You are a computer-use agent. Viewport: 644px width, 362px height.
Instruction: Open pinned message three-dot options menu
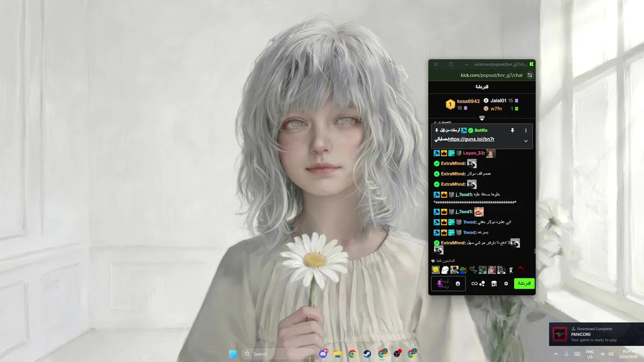[x=526, y=130]
